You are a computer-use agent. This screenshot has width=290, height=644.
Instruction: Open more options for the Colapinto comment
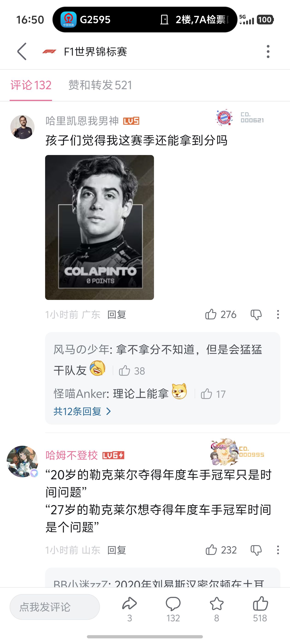click(278, 314)
